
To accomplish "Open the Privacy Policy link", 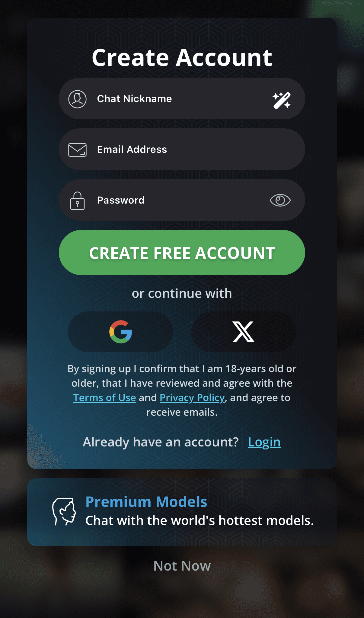I will tap(192, 398).
